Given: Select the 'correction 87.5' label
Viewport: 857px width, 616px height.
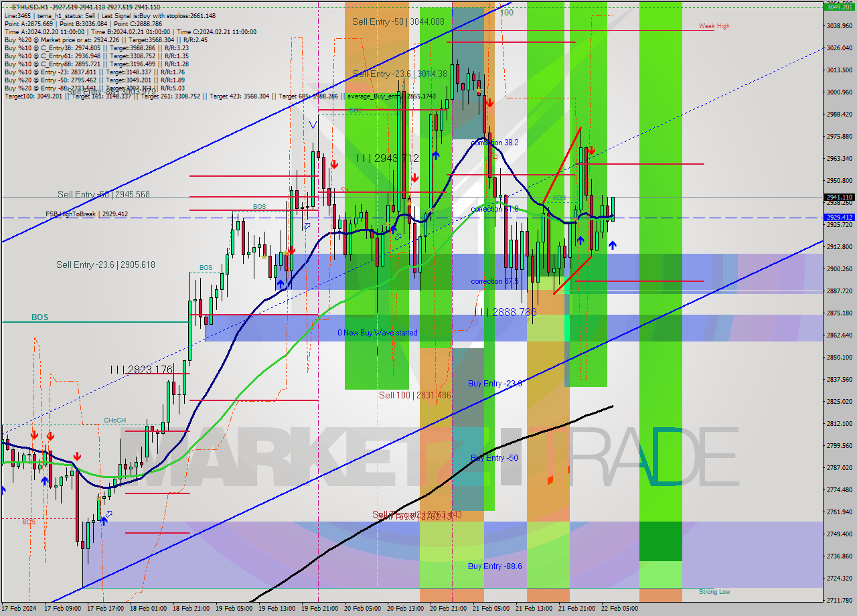Looking at the screenshot, I should point(494,282).
